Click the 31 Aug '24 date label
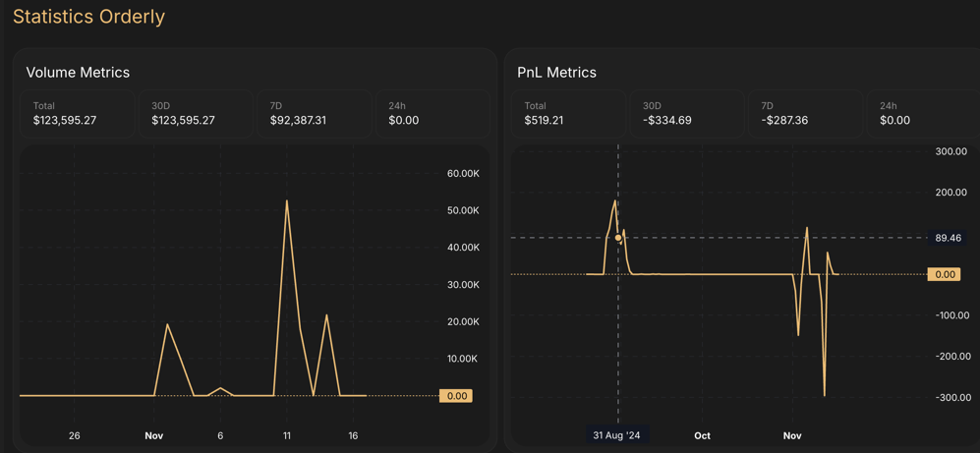The image size is (980, 453). (x=616, y=435)
